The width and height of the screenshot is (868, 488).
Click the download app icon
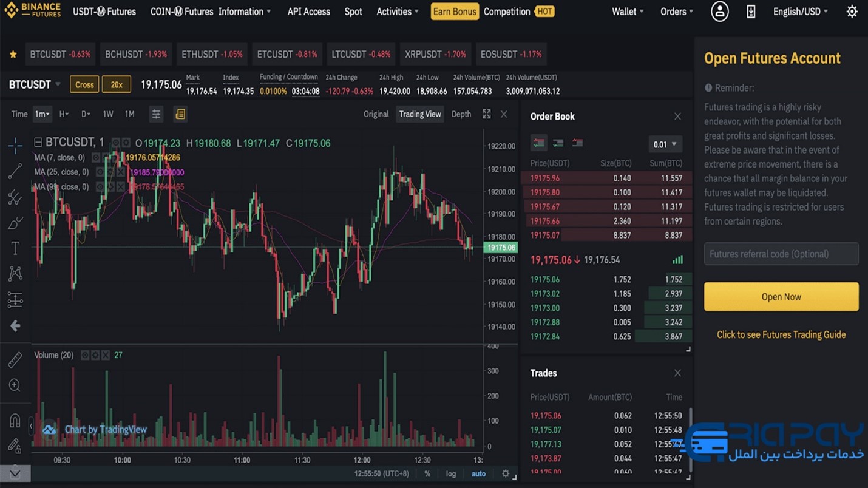click(x=751, y=12)
